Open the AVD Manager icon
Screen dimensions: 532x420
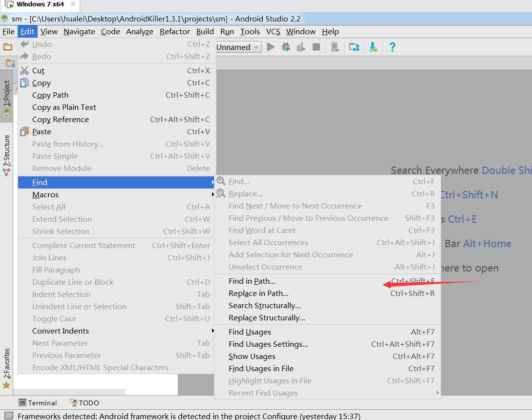click(x=335, y=47)
